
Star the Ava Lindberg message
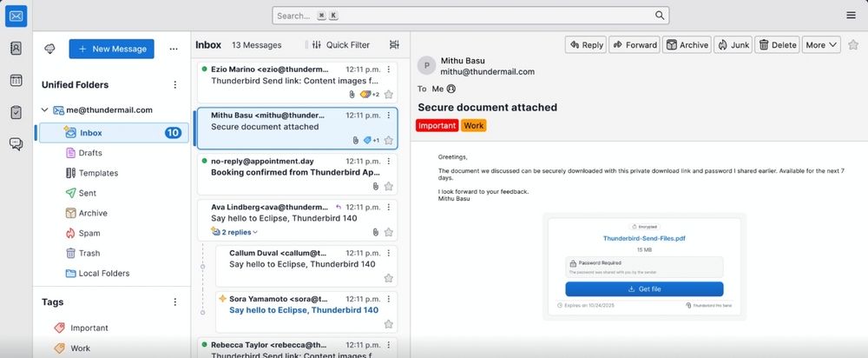point(389,232)
